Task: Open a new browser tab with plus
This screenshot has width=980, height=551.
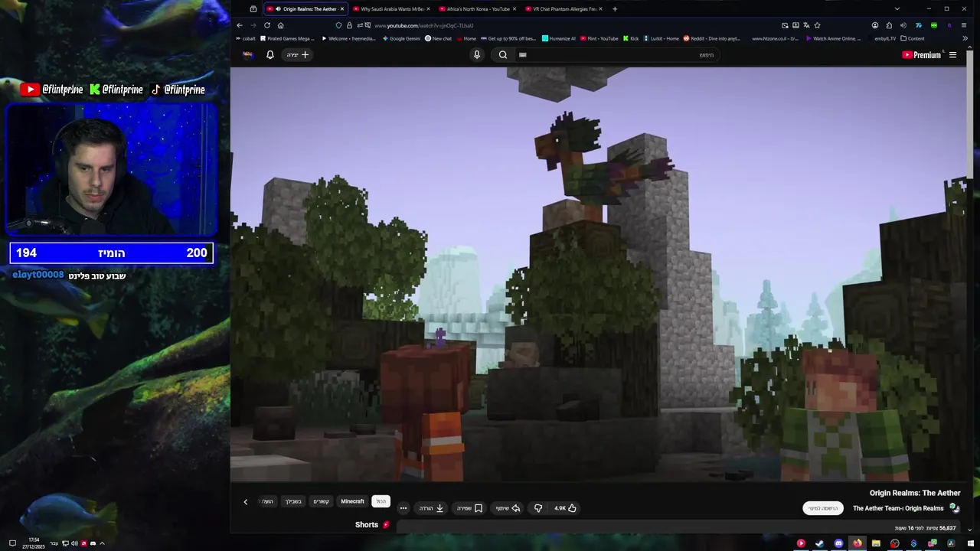Action: click(x=614, y=9)
